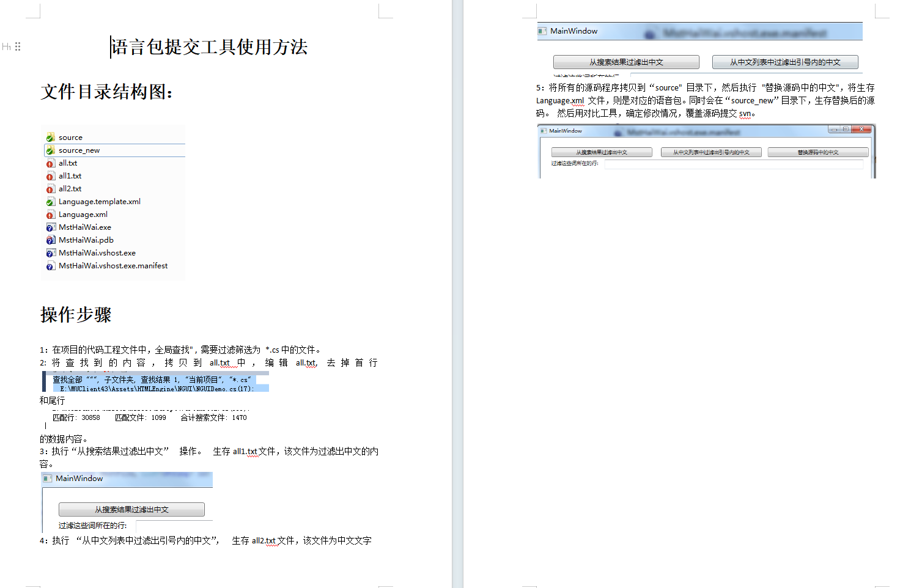Click the document title 语言包提交工具使用方法
The height and width of the screenshot is (588, 900).
209,47
